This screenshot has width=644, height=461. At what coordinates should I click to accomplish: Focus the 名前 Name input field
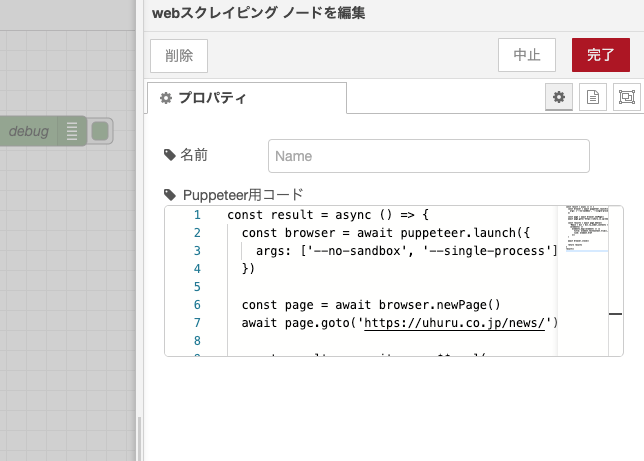click(x=429, y=156)
